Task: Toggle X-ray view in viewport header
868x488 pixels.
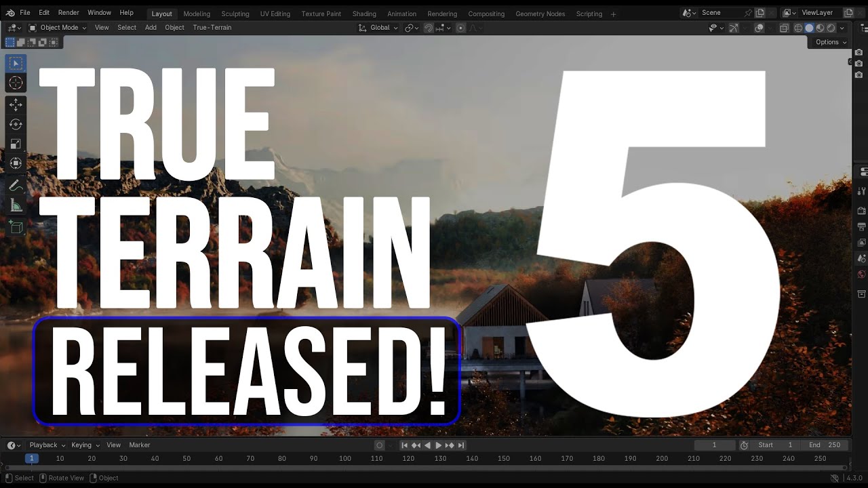Action: pyautogui.click(x=784, y=28)
